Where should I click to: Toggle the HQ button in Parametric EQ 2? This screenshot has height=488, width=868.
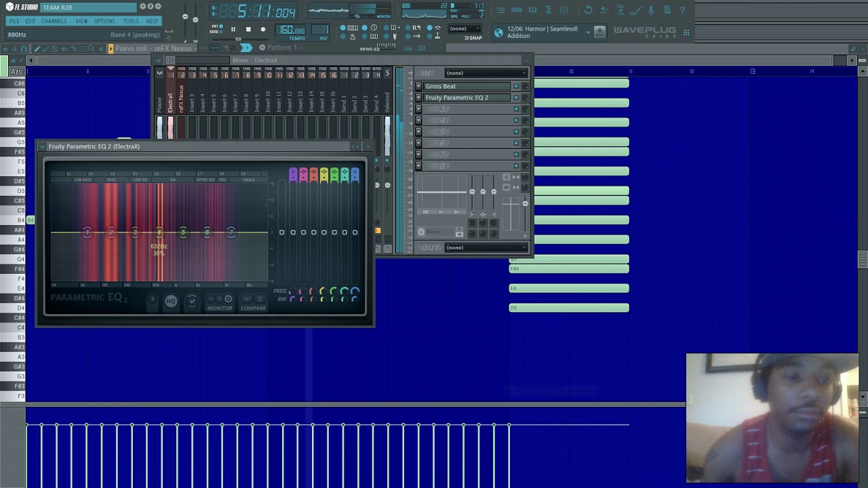click(x=171, y=302)
